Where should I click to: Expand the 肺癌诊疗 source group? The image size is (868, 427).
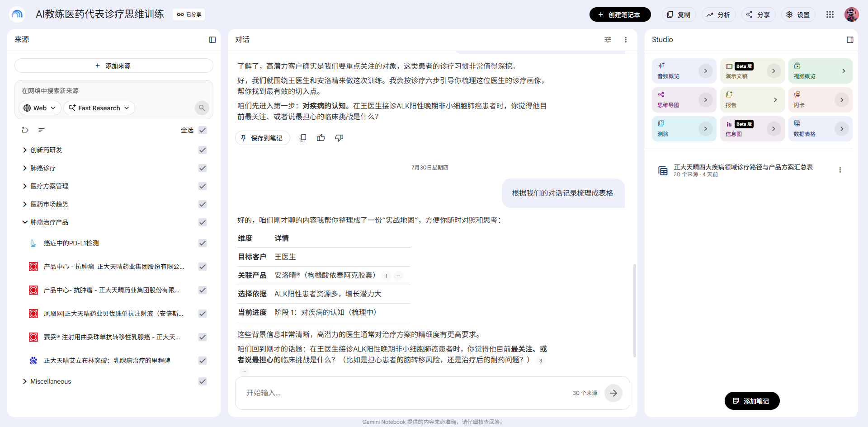click(25, 168)
